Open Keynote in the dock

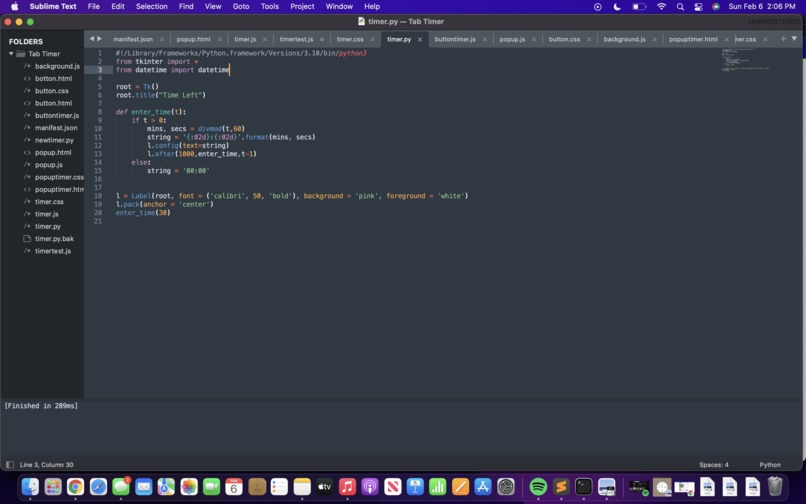[415, 486]
